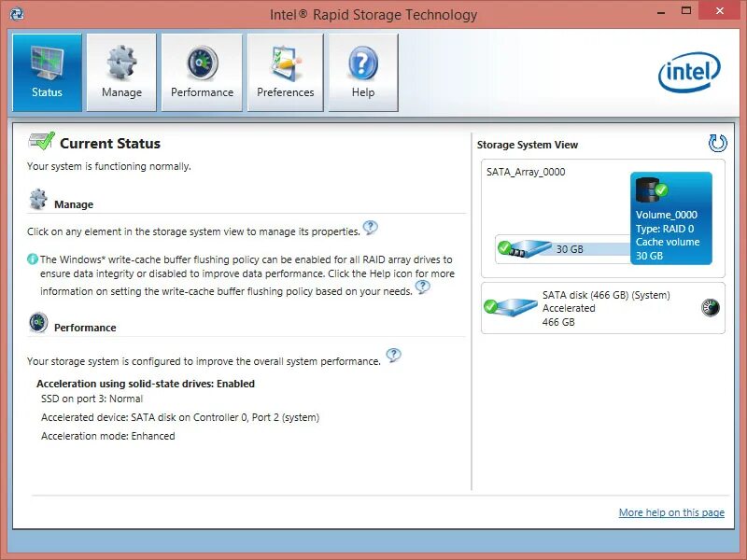Click the application icon in title bar

[x=17, y=14]
